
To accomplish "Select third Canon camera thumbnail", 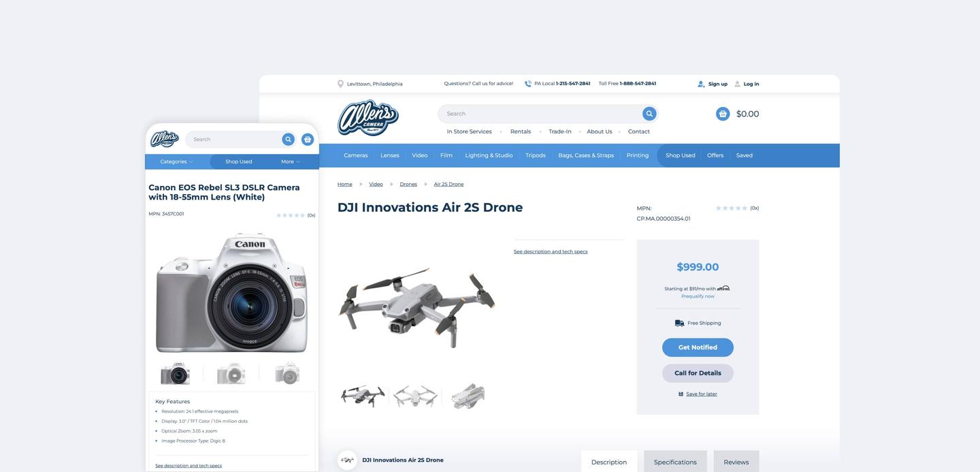I will [x=287, y=374].
